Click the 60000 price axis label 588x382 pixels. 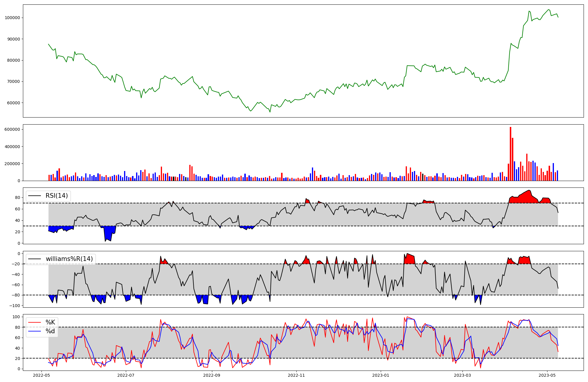click(14, 103)
